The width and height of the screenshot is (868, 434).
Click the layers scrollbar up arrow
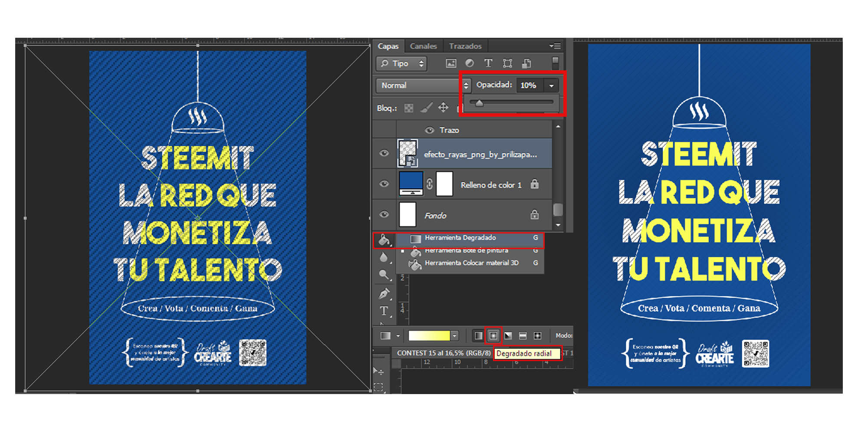558,126
